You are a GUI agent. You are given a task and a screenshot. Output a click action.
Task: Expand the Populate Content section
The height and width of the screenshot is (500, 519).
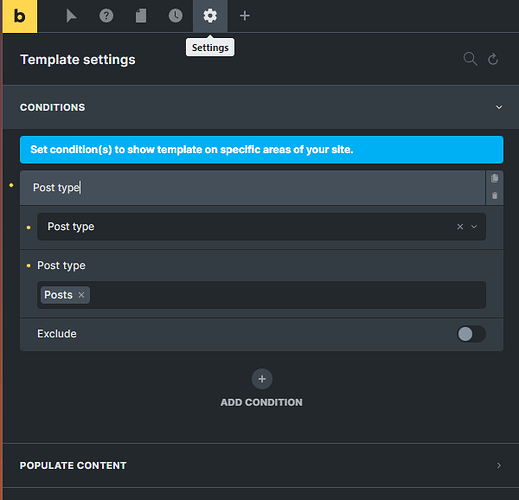click(261, 465)
